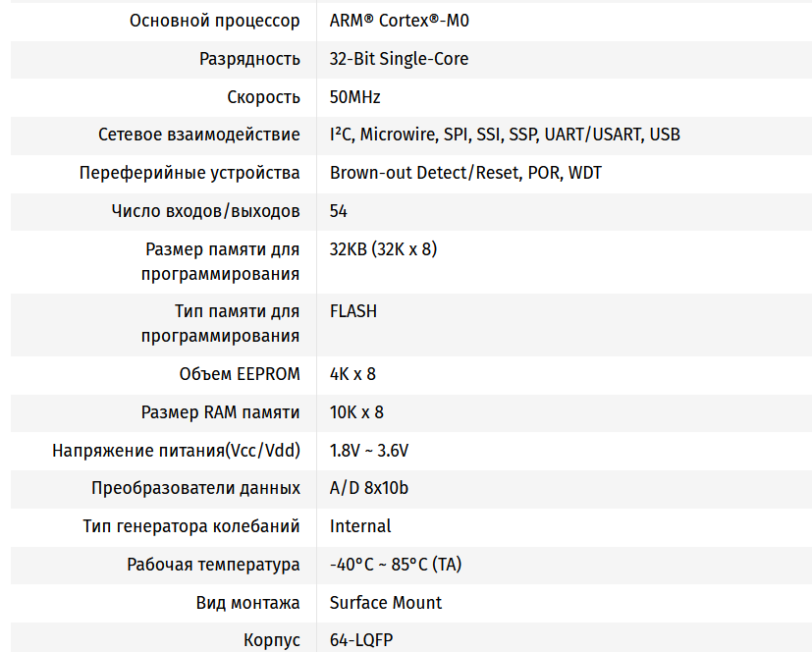The height and width of the screenshot is (652, 812).
Task: Click the "A/D 8x10b" converter value
Action: click(x=369, y=488)
